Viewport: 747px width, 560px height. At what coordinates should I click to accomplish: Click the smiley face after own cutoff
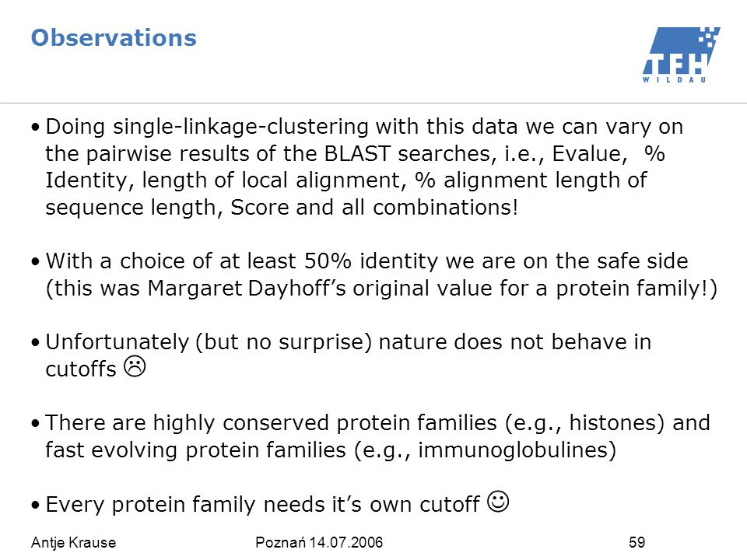(498, 502)
